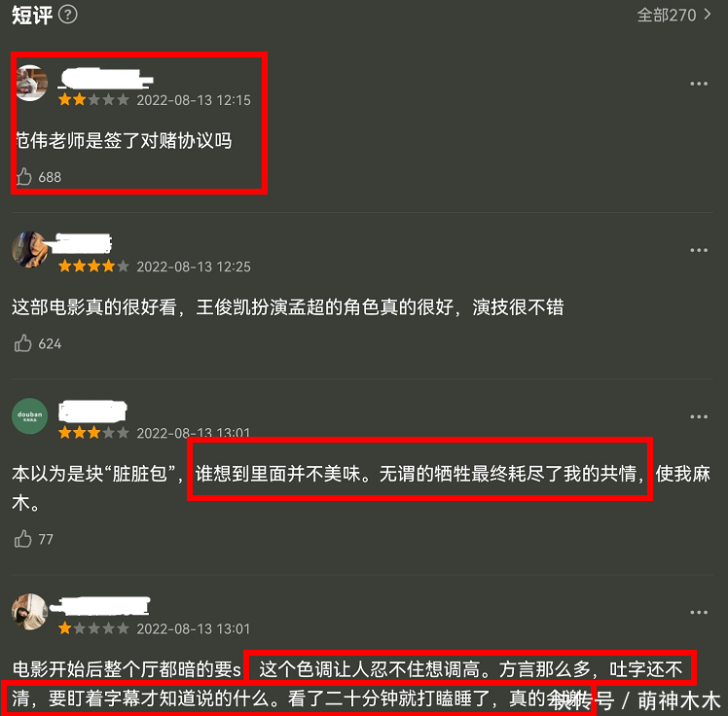Open more options for the 脏脏包 review
The width and height of the screenshot is (728, 716).
698,416
